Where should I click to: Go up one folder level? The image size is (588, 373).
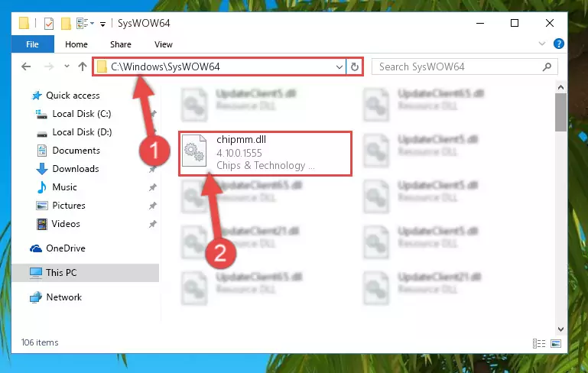(x=83, y=66)
